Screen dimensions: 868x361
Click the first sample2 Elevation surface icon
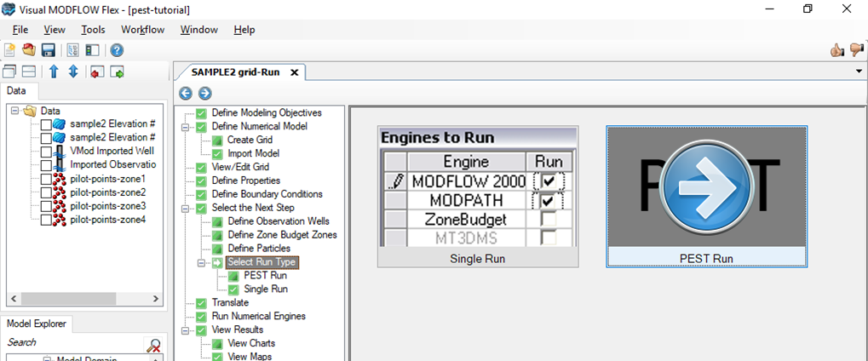click(60, 124)
